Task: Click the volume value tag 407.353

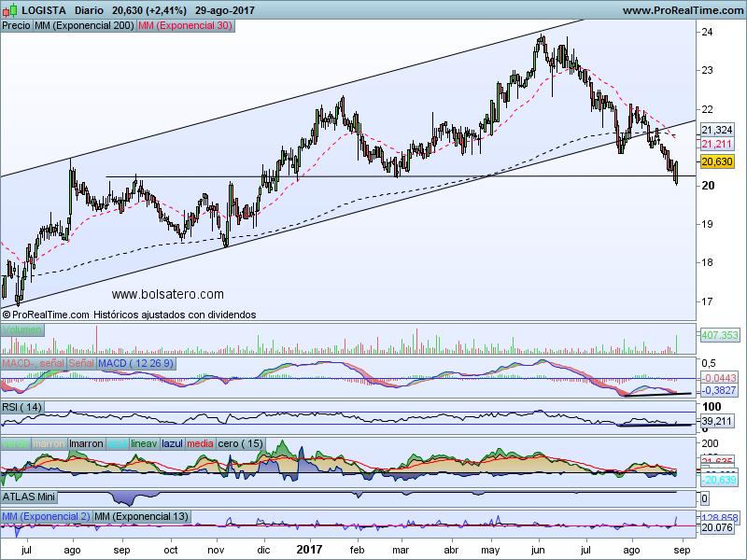Action: point(719,334)
